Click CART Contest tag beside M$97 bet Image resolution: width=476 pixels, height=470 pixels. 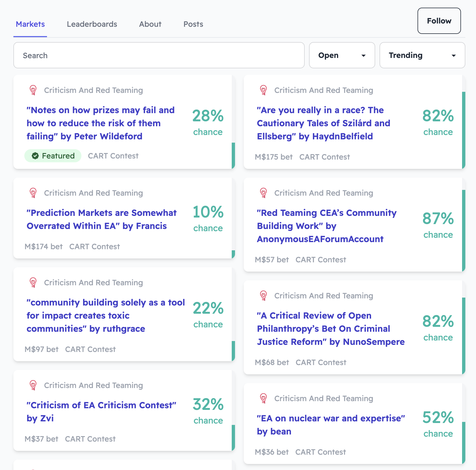pyautogui.click(x=90, y=349)
